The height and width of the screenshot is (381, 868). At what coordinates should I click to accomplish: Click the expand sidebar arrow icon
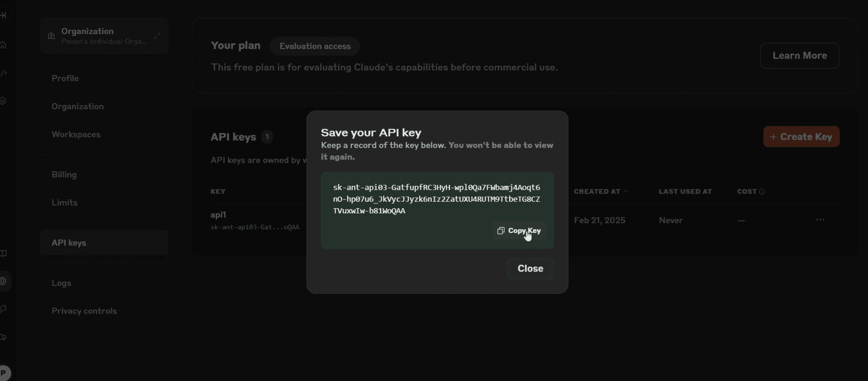(x=3, y=16)
